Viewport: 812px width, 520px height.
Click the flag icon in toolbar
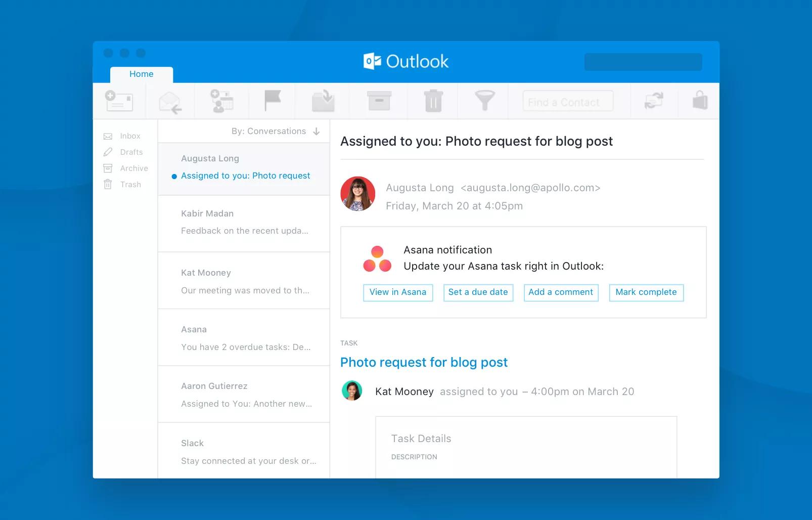pyautogui.click(x=273, y=101)
